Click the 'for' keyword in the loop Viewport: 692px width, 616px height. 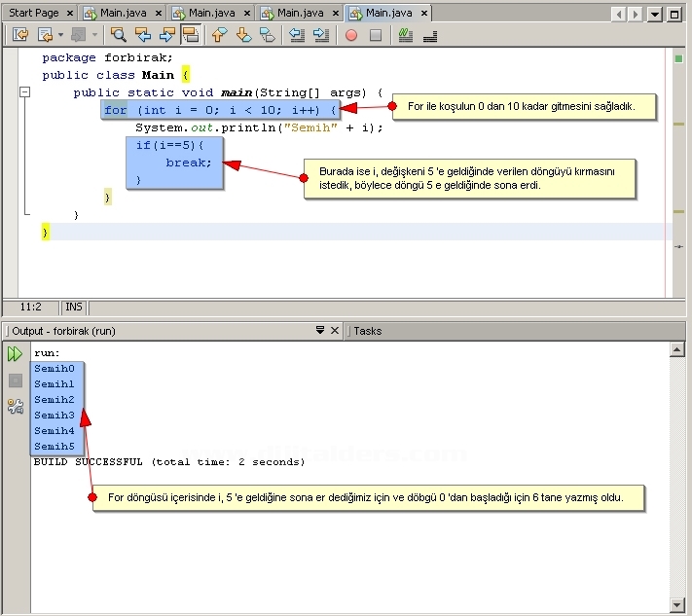click(116, 110)
